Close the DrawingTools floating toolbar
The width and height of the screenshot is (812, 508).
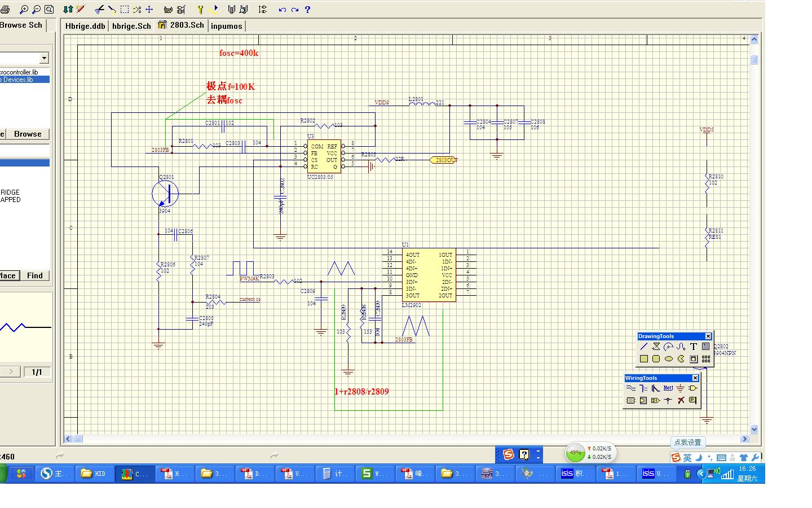(708, 336)
